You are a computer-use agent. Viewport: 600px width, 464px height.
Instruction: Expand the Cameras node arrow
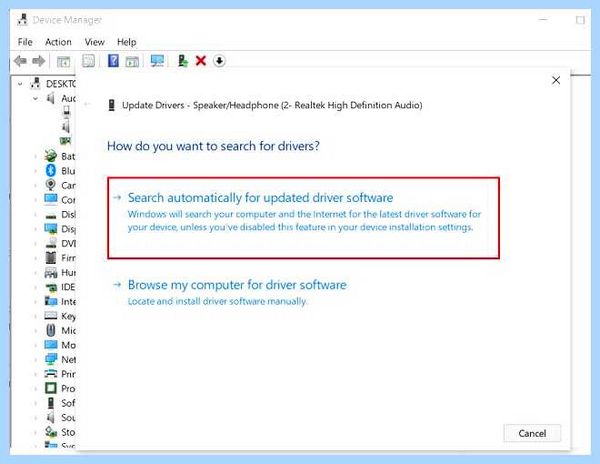pos(36,185)
